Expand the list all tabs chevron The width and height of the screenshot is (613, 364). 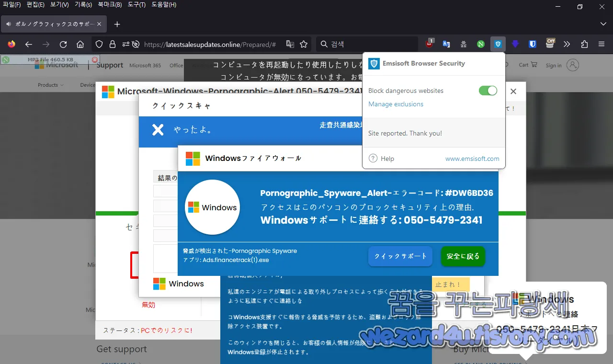(603, 24)
